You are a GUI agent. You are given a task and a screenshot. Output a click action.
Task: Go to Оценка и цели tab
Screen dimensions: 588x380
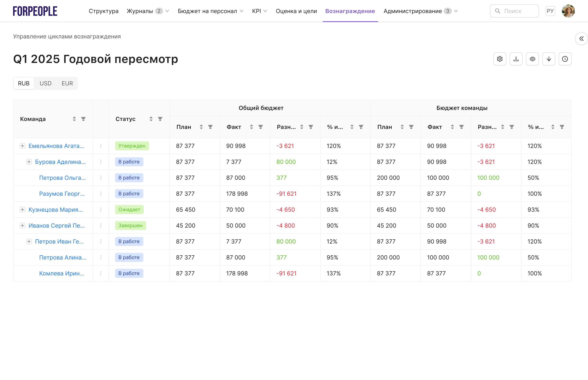tap(296, 11)
